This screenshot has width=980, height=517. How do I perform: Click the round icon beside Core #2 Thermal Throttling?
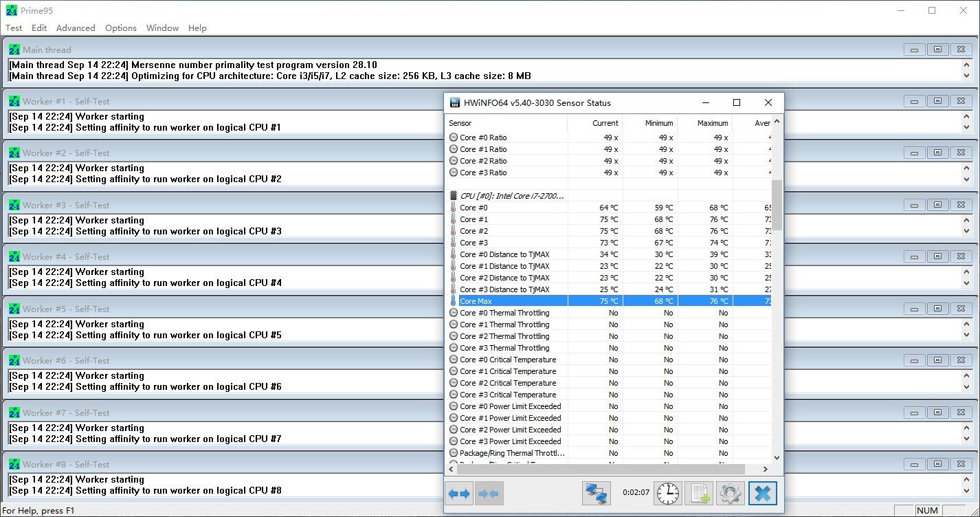pos(454,336)
